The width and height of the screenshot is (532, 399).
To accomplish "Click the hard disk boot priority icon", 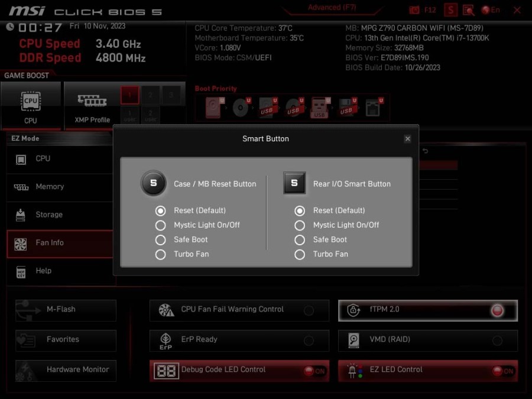I will click(x=214, y=108).
